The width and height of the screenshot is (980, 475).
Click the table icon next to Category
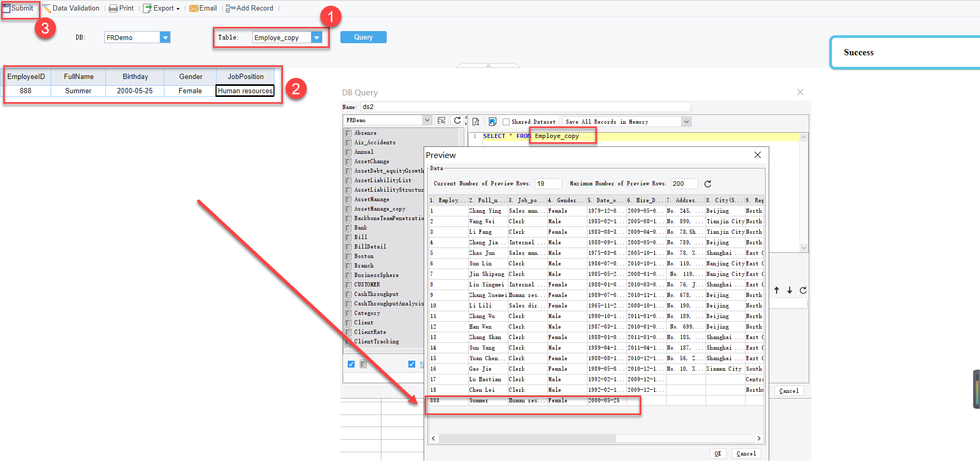point(348,313)
